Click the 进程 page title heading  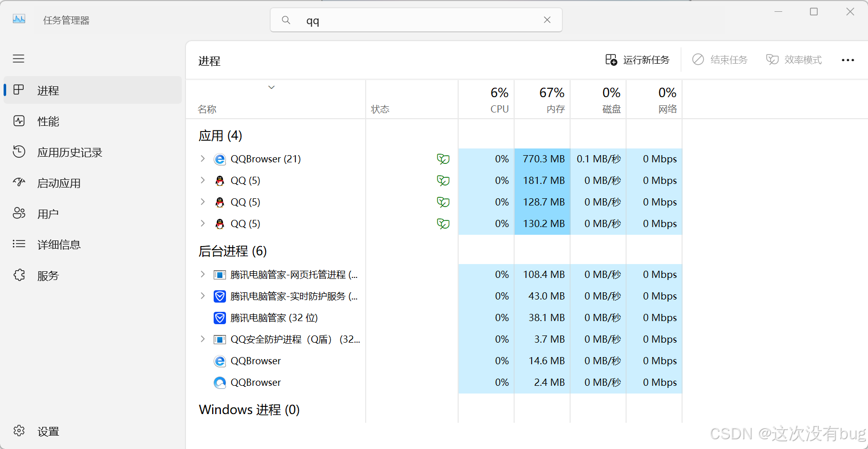click(x=210, y=61)
